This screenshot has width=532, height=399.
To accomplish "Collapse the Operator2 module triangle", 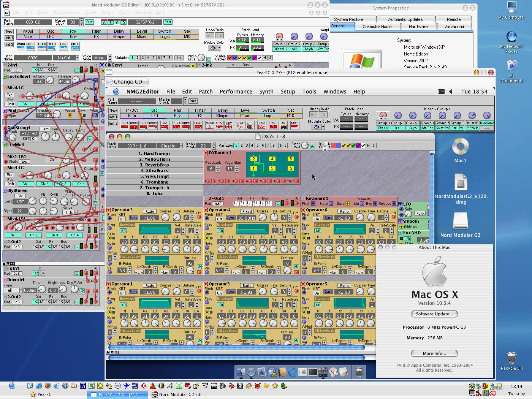I will pyautogui.click(x=109, y=210).
